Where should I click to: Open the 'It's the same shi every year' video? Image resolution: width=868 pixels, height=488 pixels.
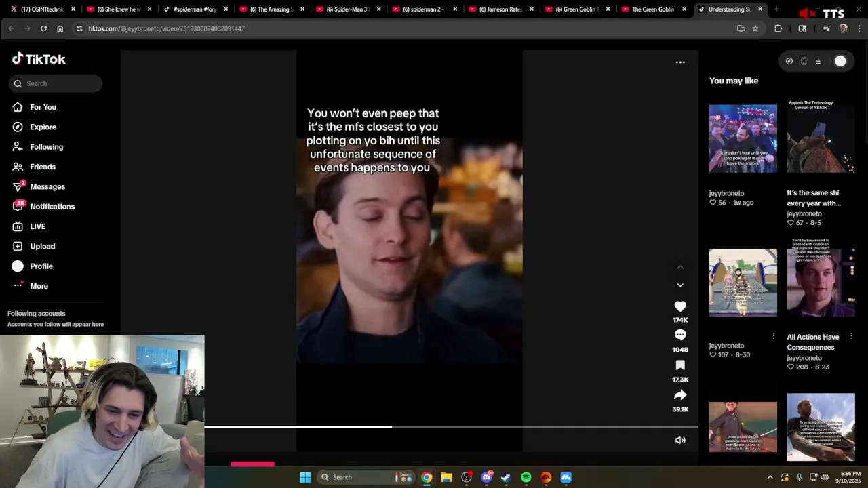[x=814, y=198]
